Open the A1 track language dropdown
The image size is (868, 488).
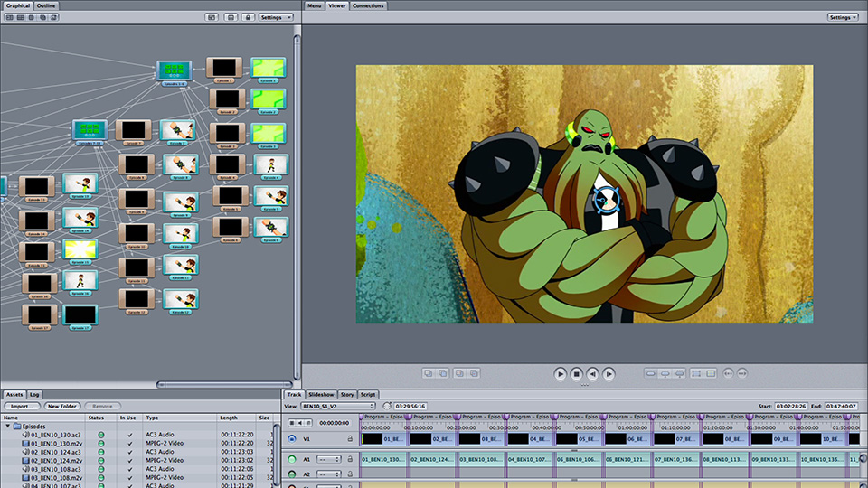pos(328,459)
